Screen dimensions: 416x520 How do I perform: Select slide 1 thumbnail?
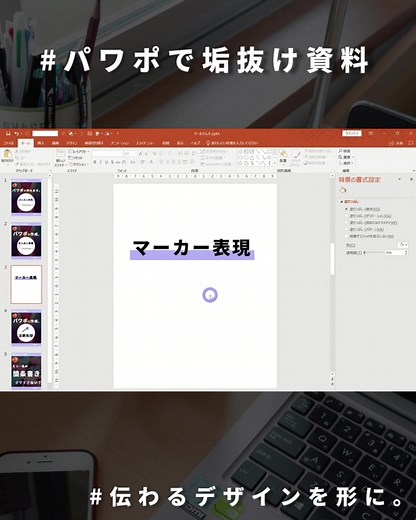tap(26, 198)
